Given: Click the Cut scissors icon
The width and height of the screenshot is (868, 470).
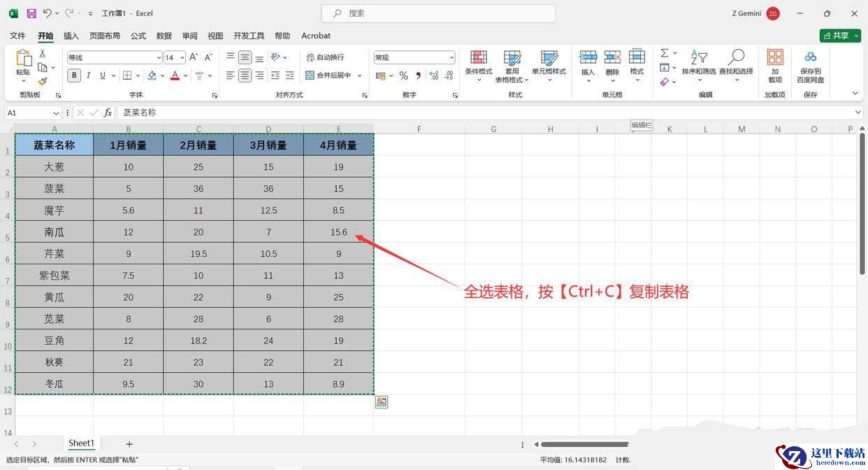Looking at the screenshot, I should pyautogui.click(x=43, y=54).
